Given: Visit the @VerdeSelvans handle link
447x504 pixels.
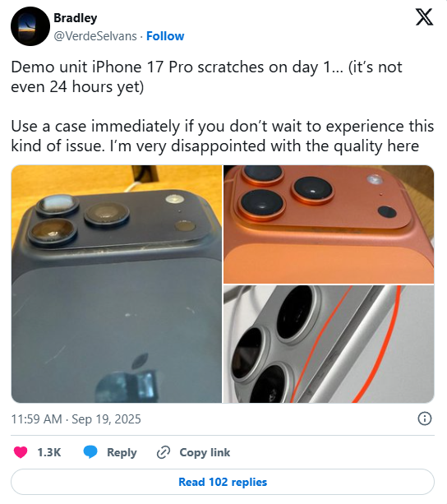Looking at the screenshot, I should pos(95,36).
